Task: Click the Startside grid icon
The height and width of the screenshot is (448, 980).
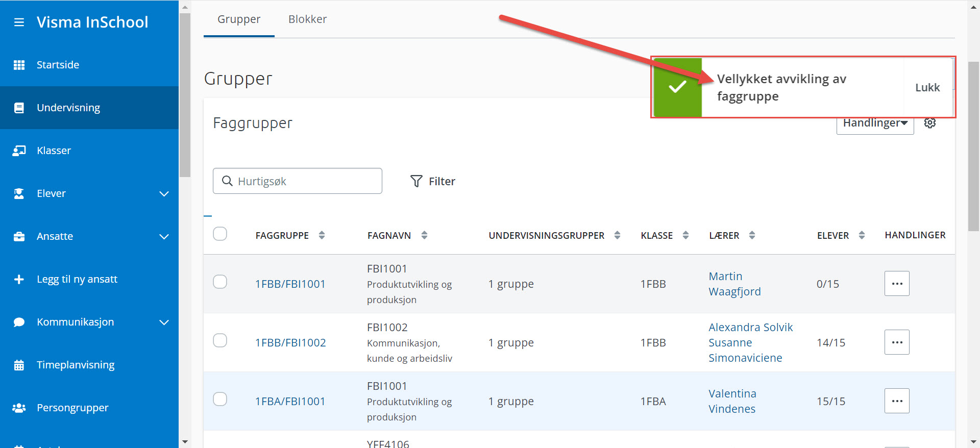Action: (19, 65)
